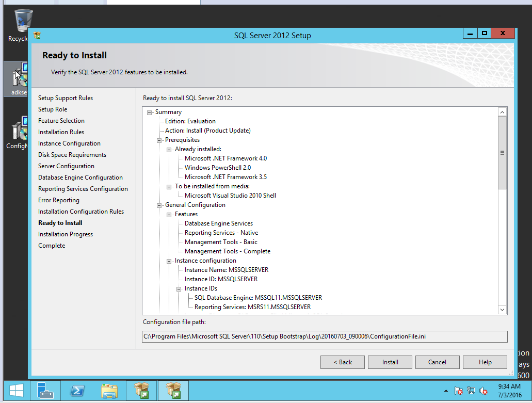Image resolution: width=532 pixels, height=403 pixels.
Task: Select 'Action: Install (Product Update)' row
Action: (x=208, y=131)
